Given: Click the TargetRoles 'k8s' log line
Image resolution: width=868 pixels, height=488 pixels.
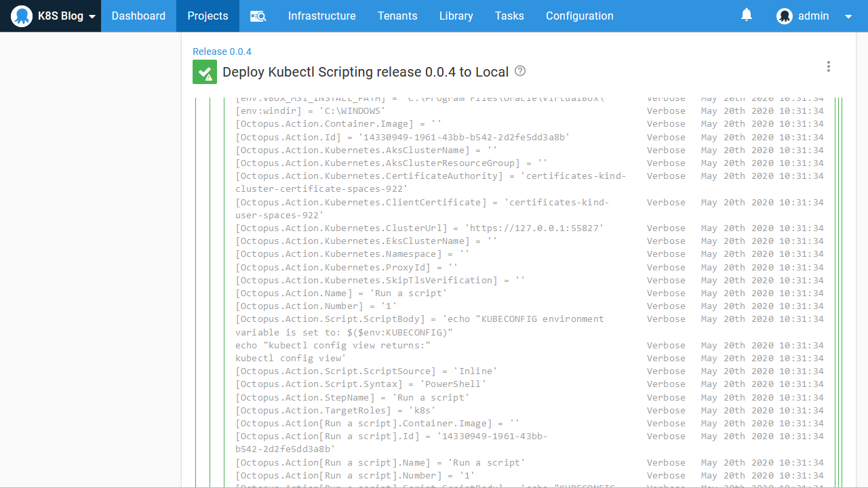Looking at the screenshot, I should tap(335, 411).
